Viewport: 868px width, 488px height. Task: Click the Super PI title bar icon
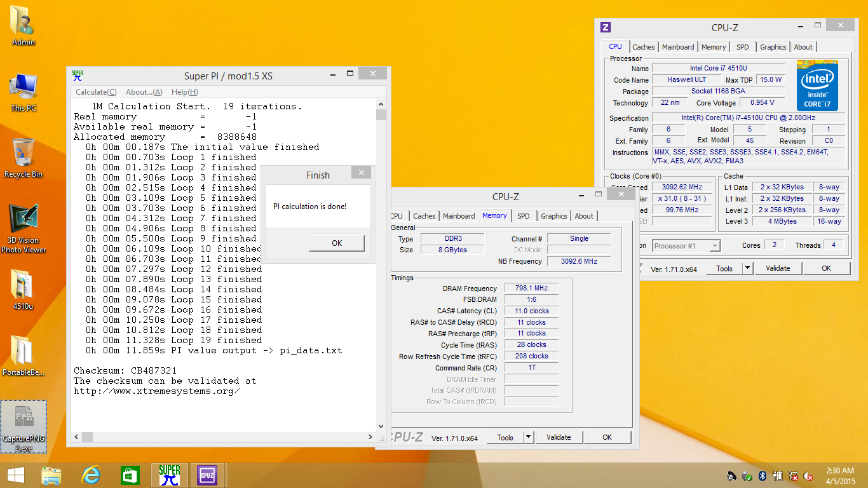[x=77, y=76]
